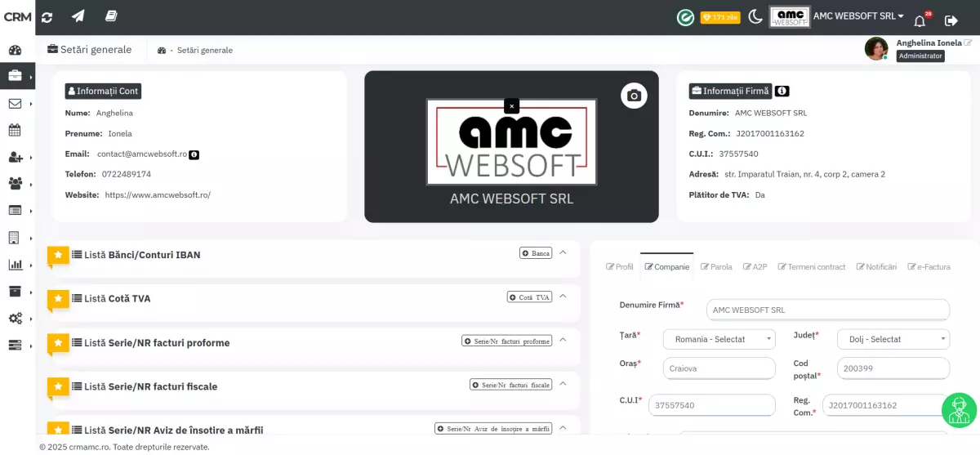The width and height of the screenshot is (980, 455).
Task: Click the paper plane icon
Action: pos(78,16)
